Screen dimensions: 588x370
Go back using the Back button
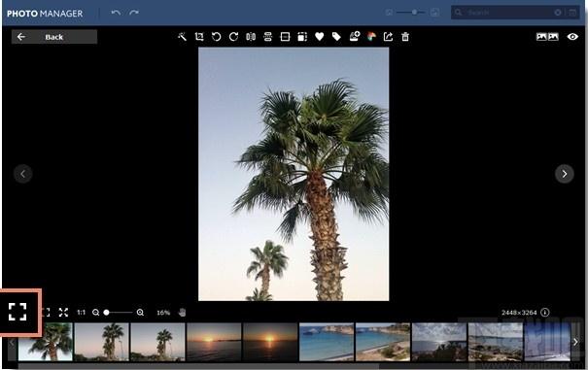(x=54, y=37)
